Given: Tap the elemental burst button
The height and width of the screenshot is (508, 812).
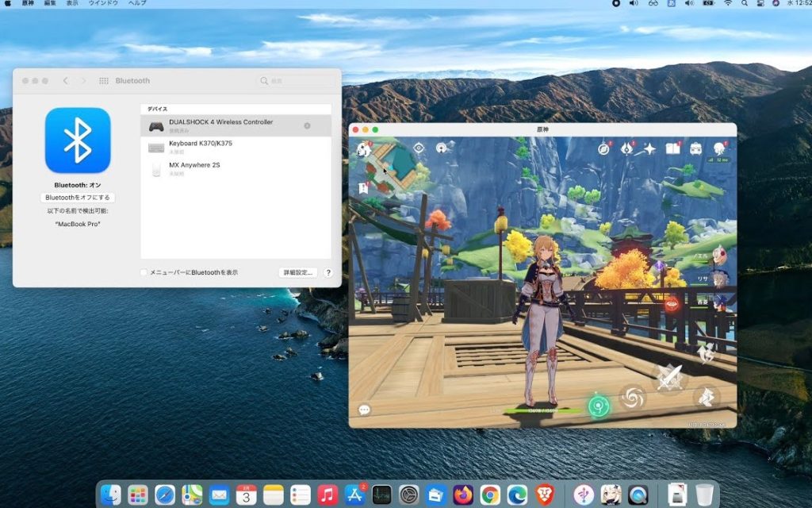Looking at the screenshot, I should click(x=632, y=397).
